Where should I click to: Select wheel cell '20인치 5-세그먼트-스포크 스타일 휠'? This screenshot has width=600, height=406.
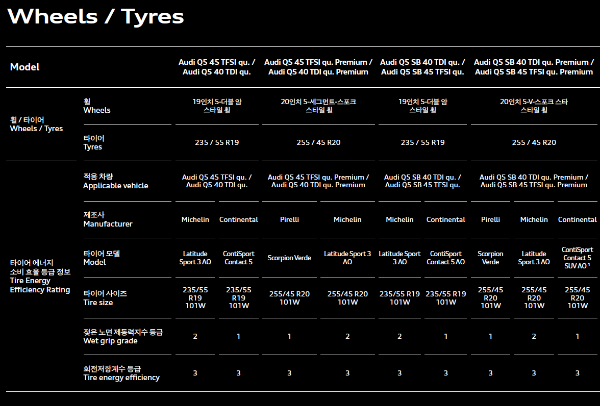318,106
